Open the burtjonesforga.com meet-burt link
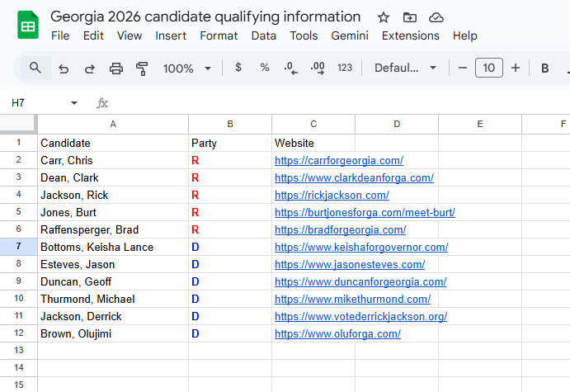This screenshot has height=392, width=570. (x=365, y=212)
